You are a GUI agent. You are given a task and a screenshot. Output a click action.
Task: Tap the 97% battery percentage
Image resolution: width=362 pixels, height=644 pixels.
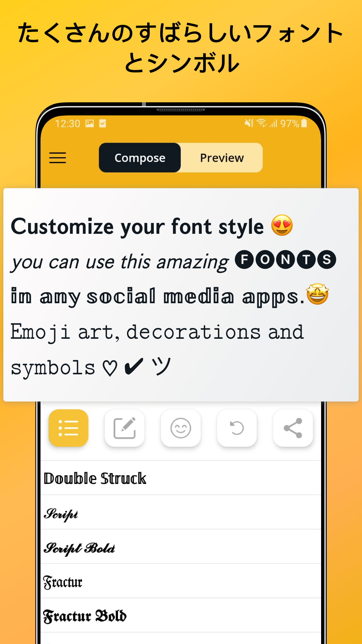(x=290, y=124)
